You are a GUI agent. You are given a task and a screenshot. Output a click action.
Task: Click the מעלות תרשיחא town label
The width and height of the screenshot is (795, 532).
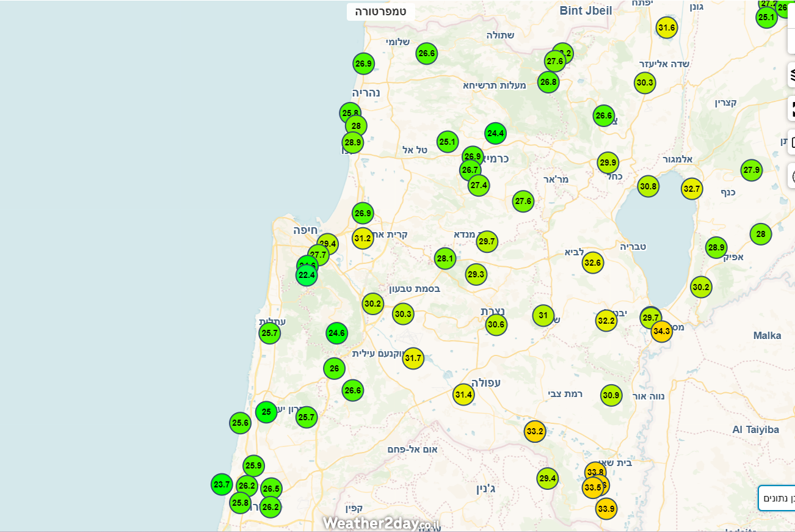point(495,85)
